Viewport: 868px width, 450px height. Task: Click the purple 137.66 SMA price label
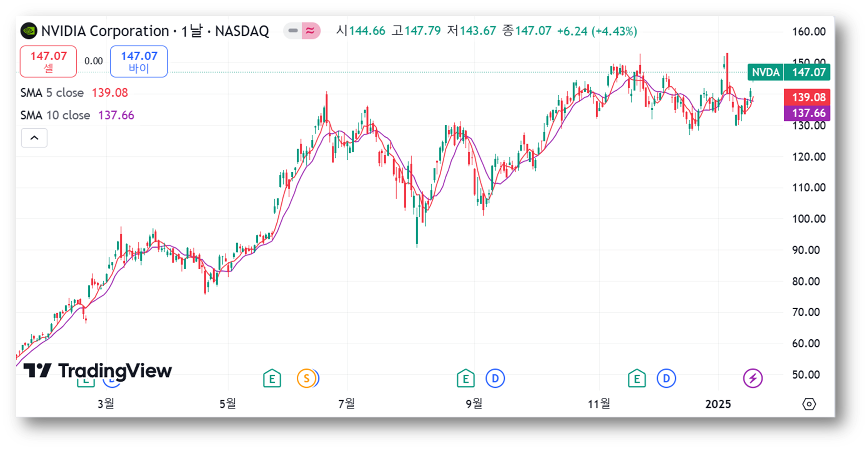coord(807,113)
